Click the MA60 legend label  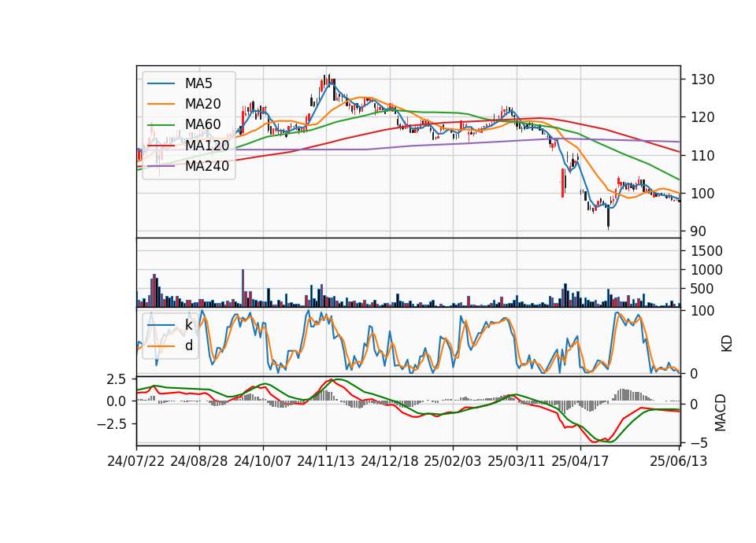click(x=203, y=124)
